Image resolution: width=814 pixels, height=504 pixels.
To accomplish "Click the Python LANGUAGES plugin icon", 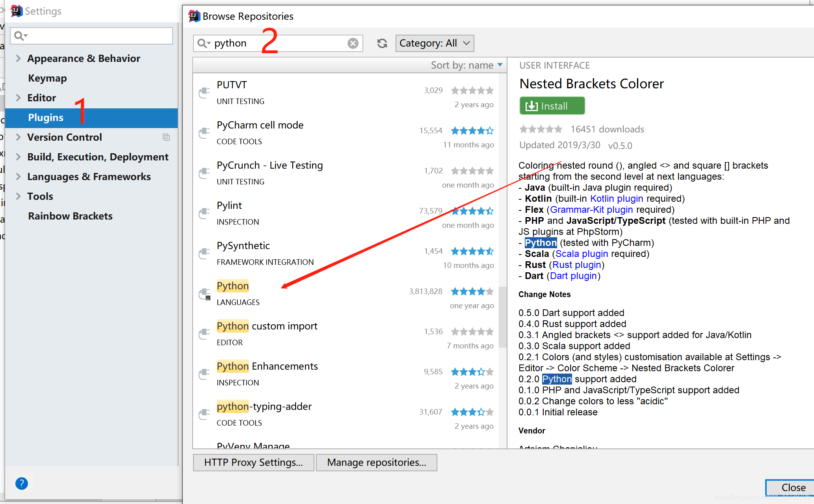I will [x=204, y=294].
